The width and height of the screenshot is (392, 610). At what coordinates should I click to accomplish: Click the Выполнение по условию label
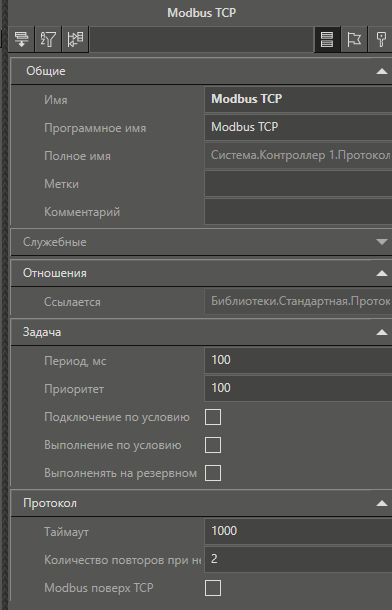[x=112, y=445]
